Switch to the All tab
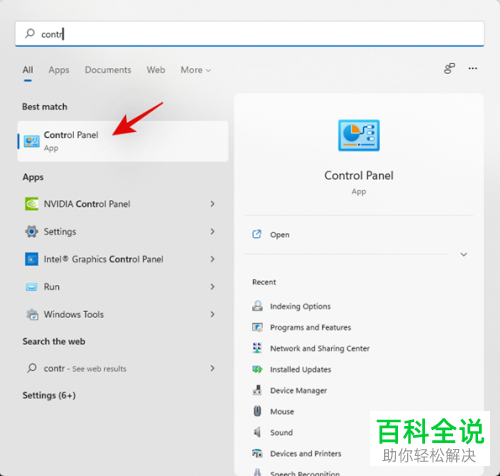Viewport: 500px width, 476px height. [28, 70]
